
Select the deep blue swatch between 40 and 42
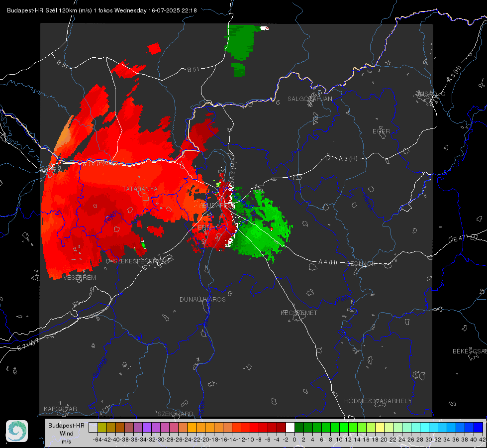pyautogui.click(x=479, y=427)
